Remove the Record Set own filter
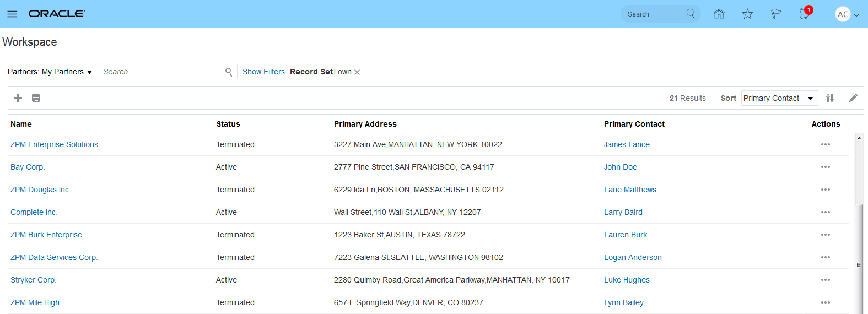 pos(357,72)
